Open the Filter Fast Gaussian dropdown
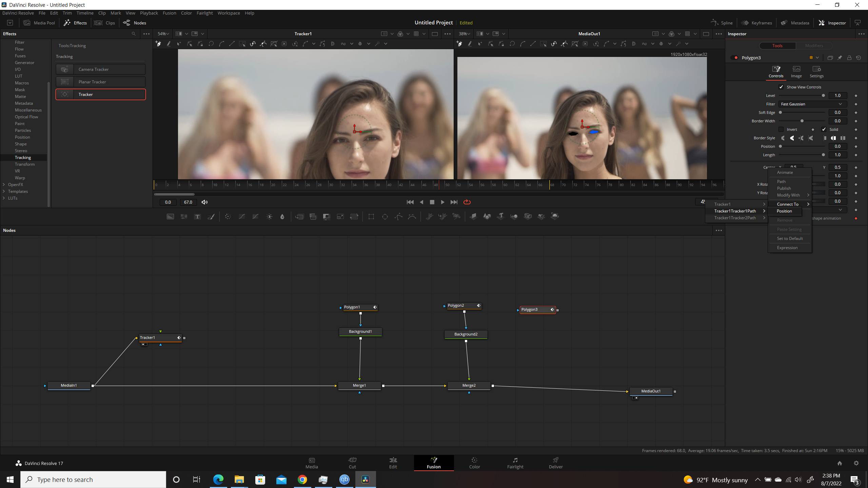The height and width of the screenshot is (488, 868). (x=812, y=104)
